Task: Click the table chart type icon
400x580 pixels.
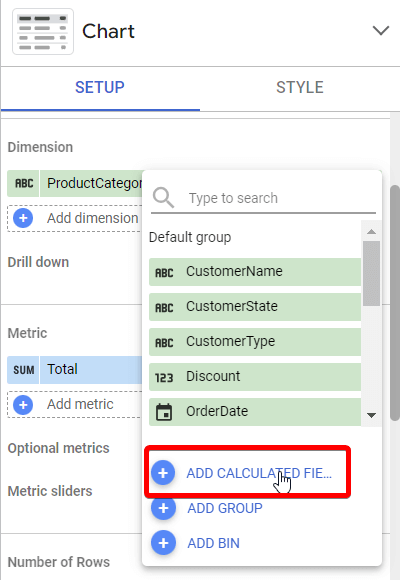Action: click(x=43, y=31)
